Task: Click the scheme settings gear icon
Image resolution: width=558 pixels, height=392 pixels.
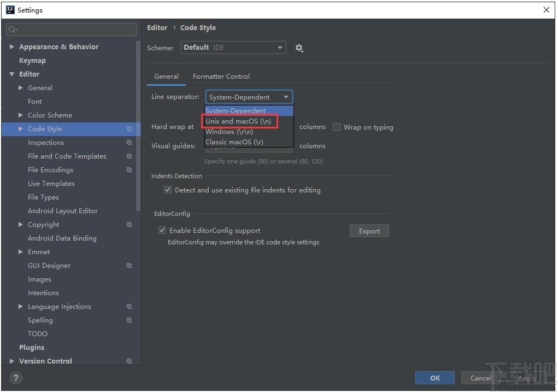Action: [299, 48]
